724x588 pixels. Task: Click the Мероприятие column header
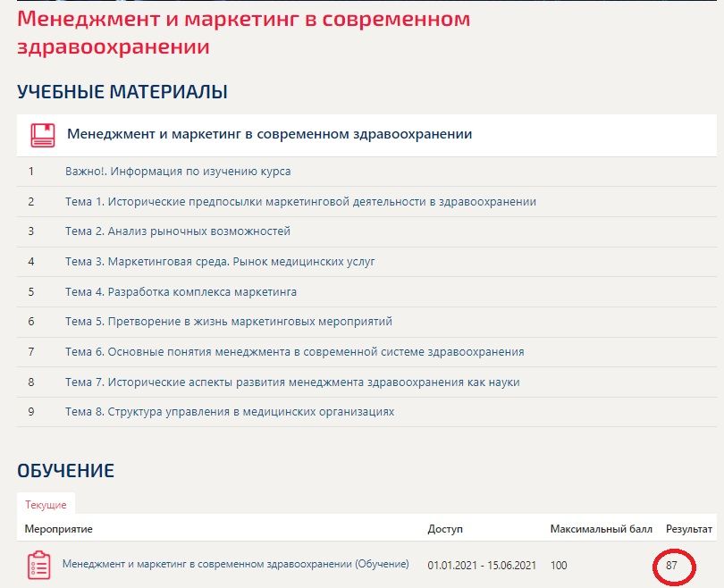(59, 529)
